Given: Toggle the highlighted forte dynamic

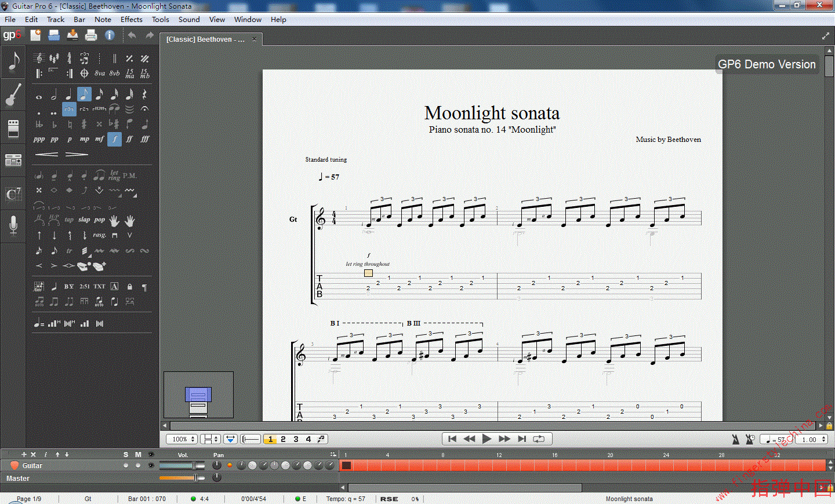Looking at the screenshot, I should [x=114, y=139].
